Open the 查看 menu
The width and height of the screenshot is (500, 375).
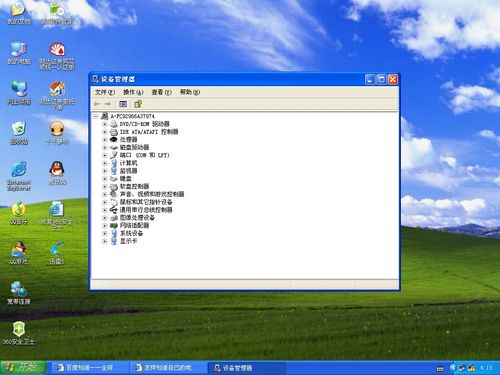point(161,92)
